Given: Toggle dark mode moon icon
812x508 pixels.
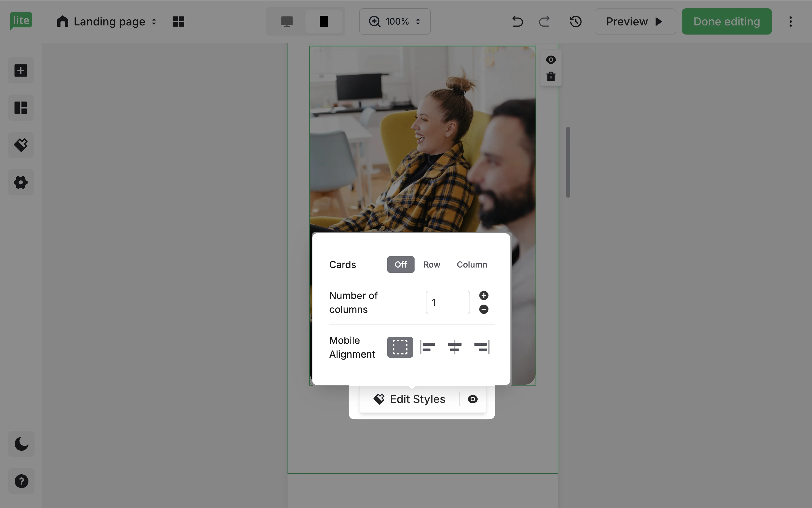Looking at the screenshot, I should coord(21,444).
